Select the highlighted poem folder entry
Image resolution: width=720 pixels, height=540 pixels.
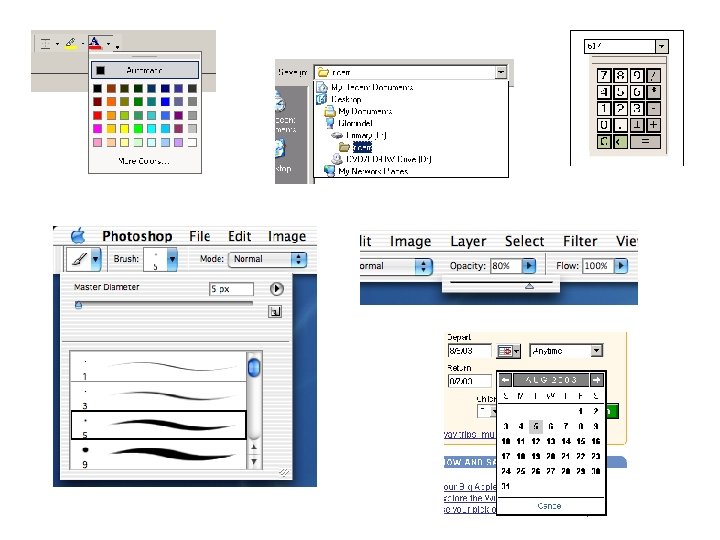pos(356,147)
